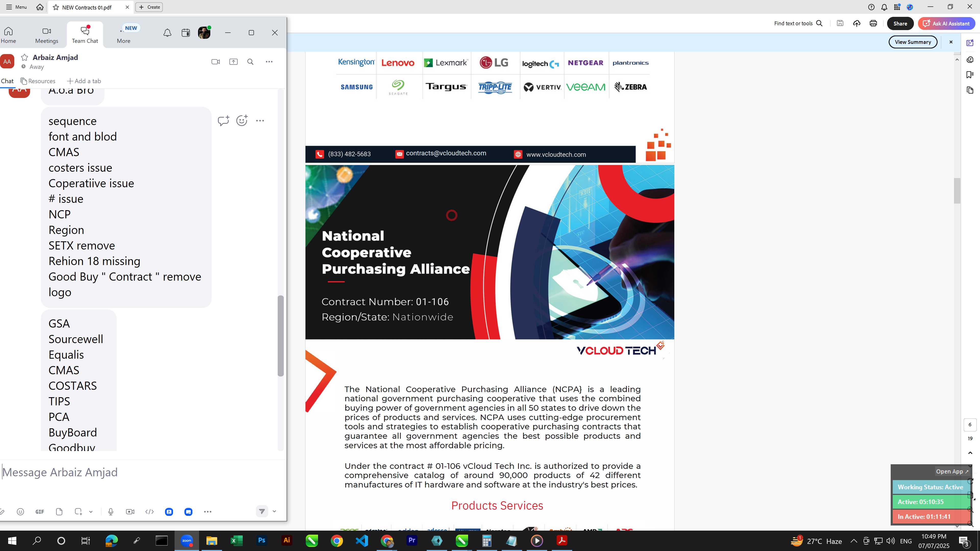
Task: Open Windows Start menu
Action: click(12, 541)
